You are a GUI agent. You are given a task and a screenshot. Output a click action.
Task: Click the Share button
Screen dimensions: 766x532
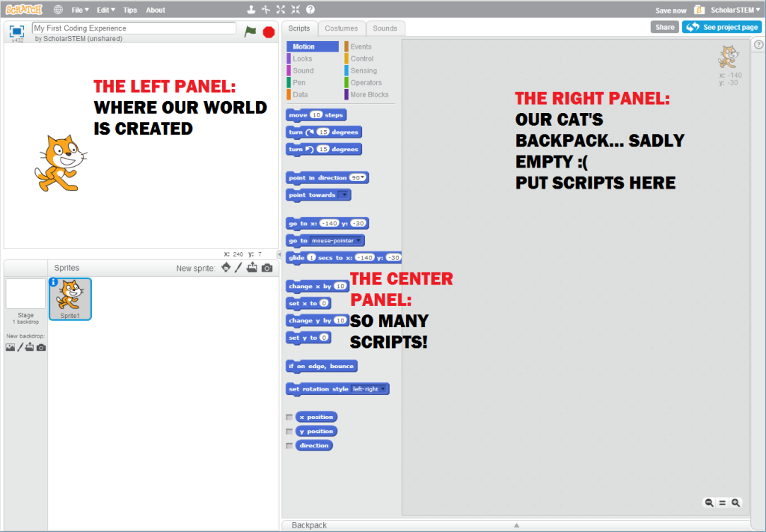pyautogui.click(x=664, y=27)
